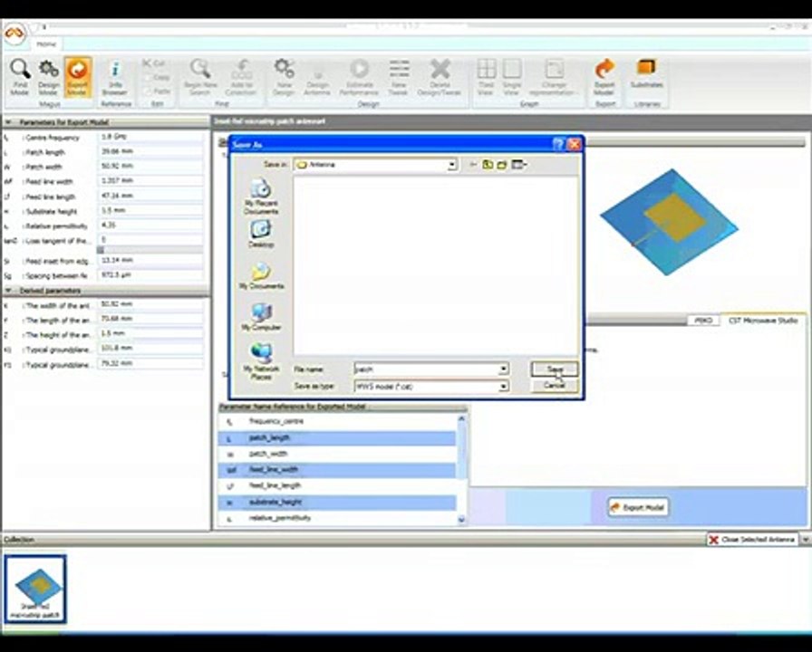Select Single View graph icon
This screenshot has height=652, width=812.
tap(512, 77)
